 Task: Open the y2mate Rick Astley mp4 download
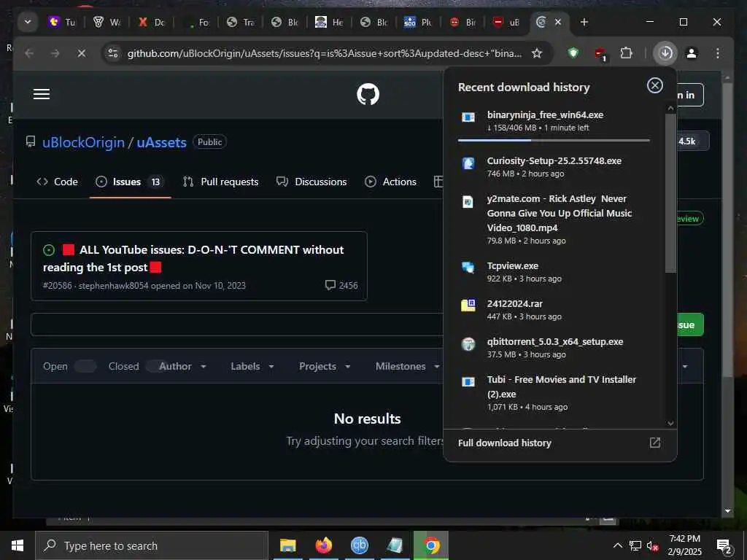(554, 219)
